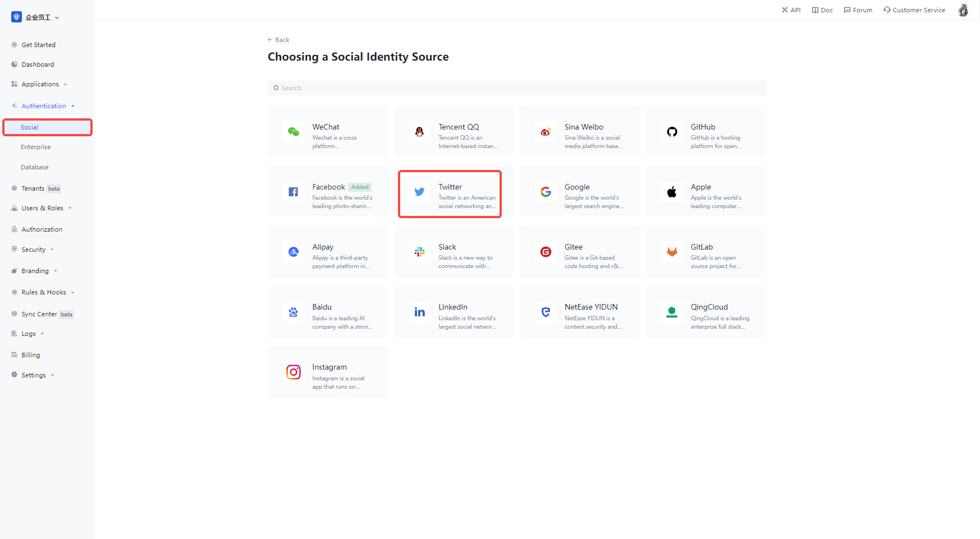Choose the Twitter bird icon
Image resolution: width=980 pixels, height=539 pixels.
tap(419, 192)
